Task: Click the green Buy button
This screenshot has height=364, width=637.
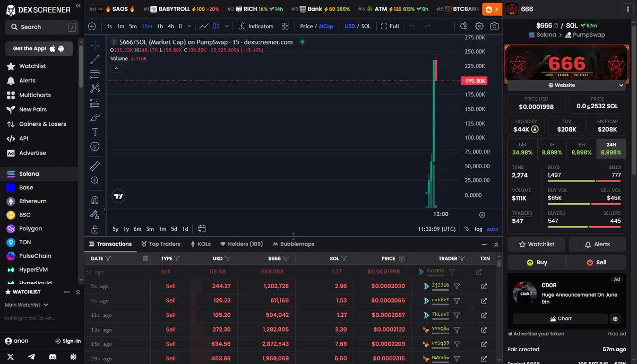Action: point(537,262)
